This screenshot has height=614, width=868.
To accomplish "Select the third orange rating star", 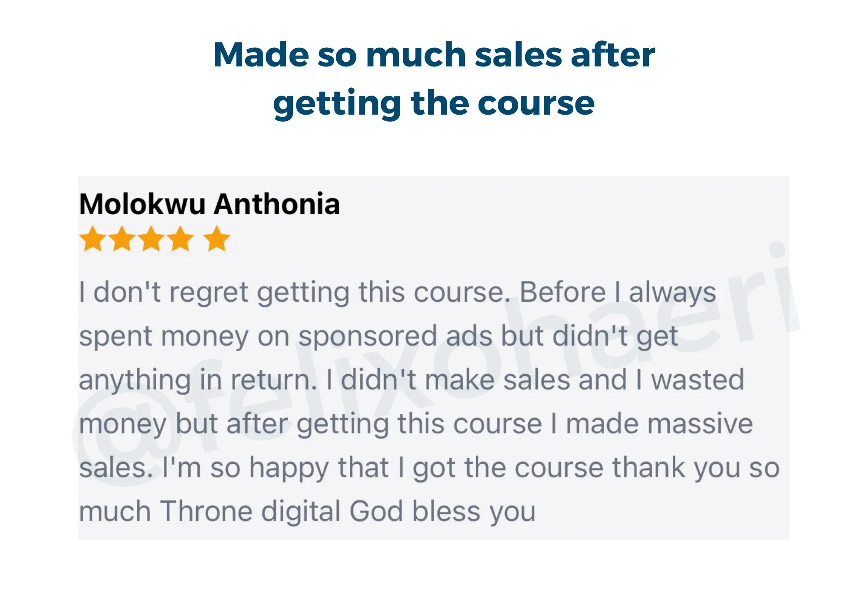I will 151,238.
